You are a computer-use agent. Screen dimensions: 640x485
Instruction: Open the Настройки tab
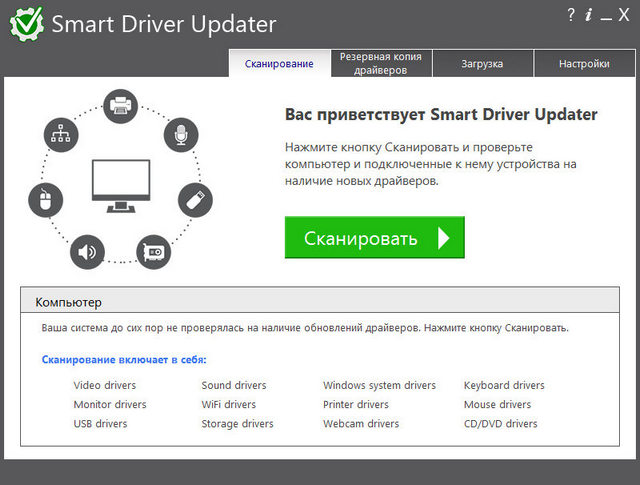[585, 64]
